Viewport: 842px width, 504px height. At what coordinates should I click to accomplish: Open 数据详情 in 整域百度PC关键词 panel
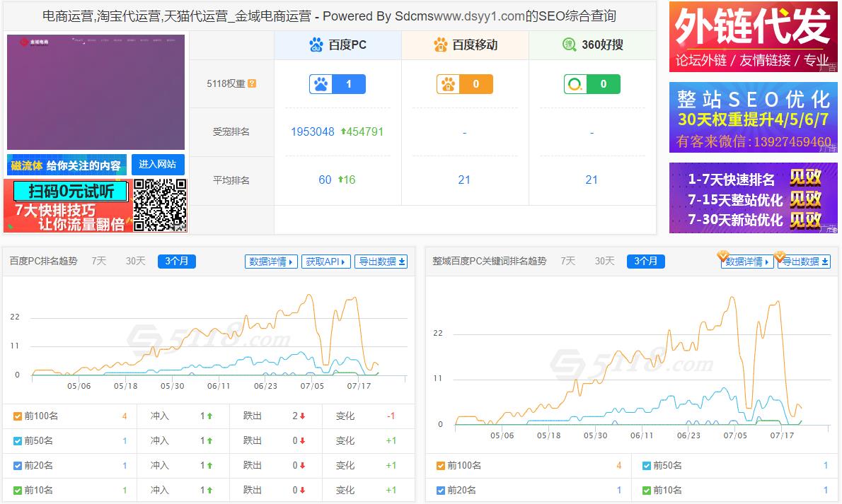(747, 262)
